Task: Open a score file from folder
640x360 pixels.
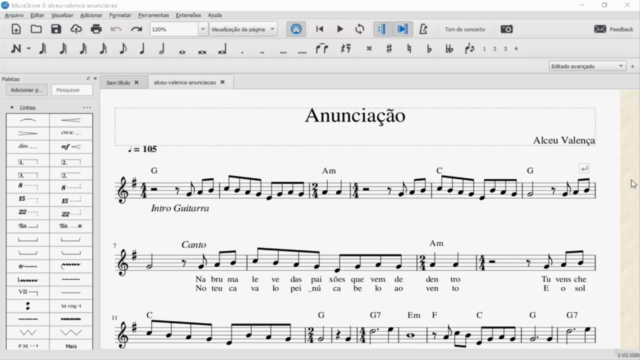Action: [36, 29]
